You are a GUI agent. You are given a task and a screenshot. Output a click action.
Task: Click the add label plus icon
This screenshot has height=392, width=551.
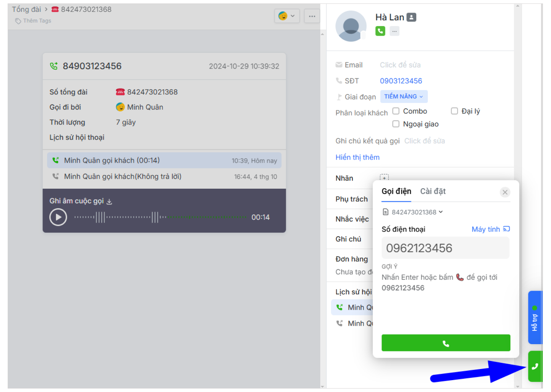[384, 178]
